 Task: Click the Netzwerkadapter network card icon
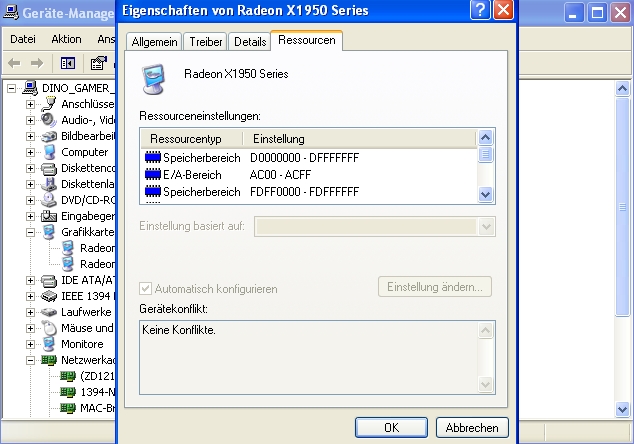pyautogui.click(x=49, y=360)
